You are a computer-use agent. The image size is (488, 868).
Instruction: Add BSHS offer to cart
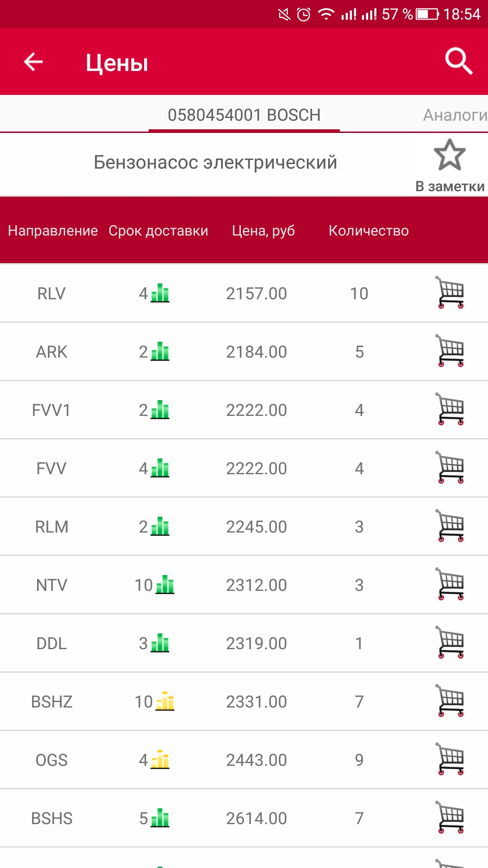450,817
